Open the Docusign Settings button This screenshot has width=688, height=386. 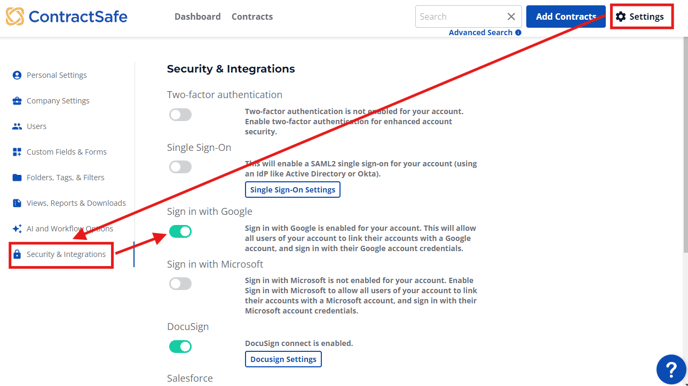click(283, 359)
